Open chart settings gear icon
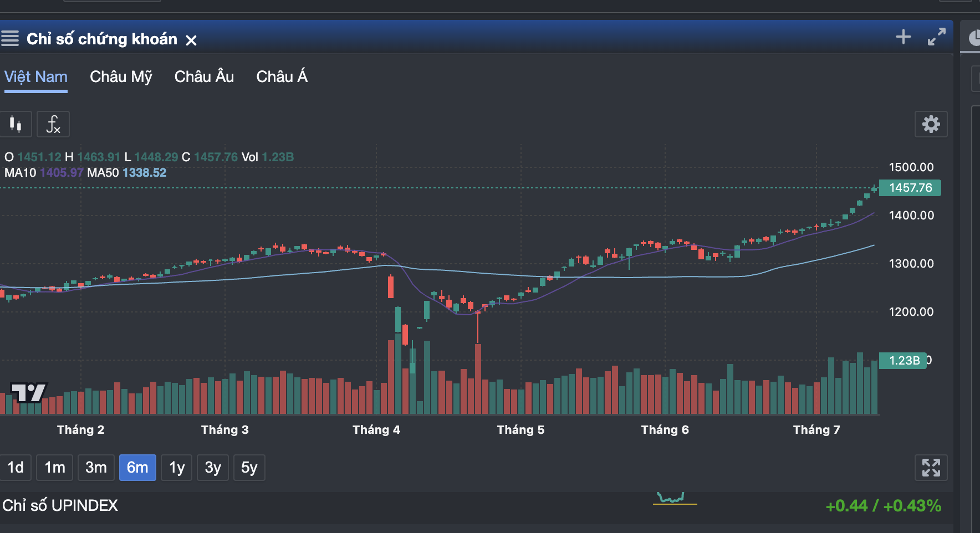980x533 pixels. point(931,124)
